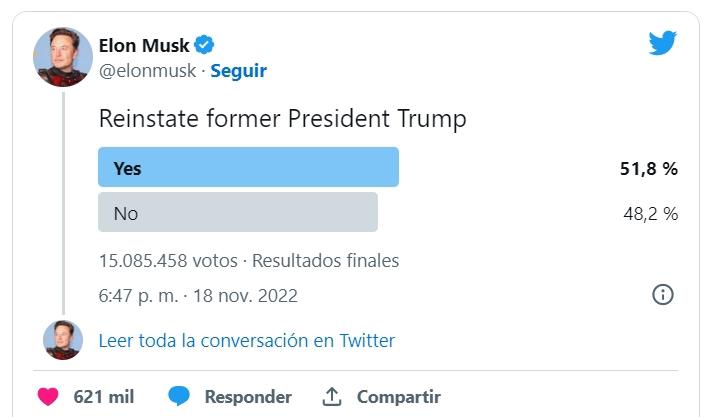Click the 15.085.458 votos text
The height and width of the screenshot is (417, 713).
click(168, 261)
